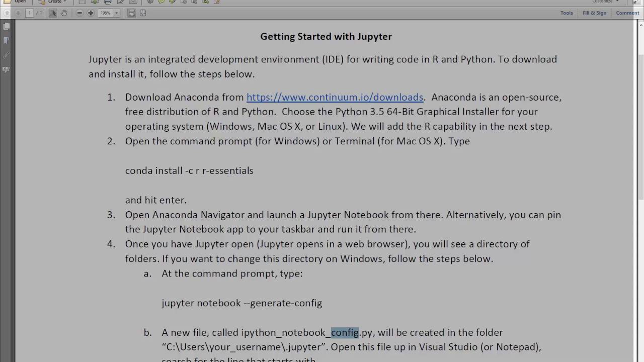Open the Fill & Sign pane
The height and width of the screenshot is (362, 644).
coord(594,13)
